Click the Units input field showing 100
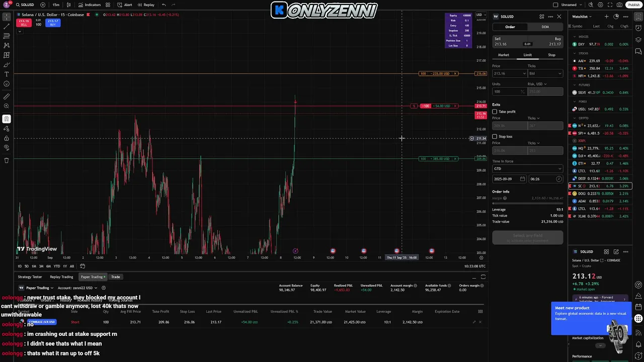This screenshot has height=362, width=644. (509, 92)
